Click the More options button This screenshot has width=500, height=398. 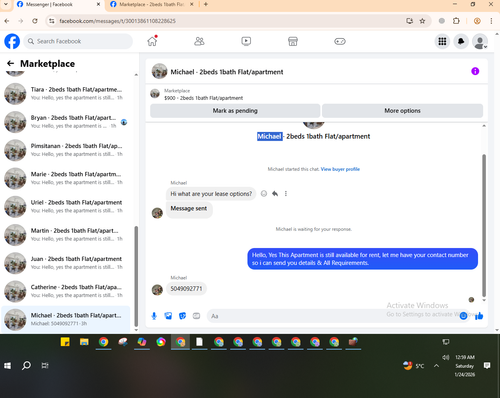tap(402, 111)
